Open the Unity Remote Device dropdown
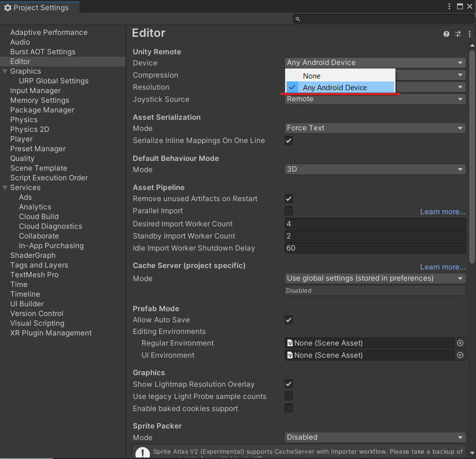476x459 pixels. click(x=375, y=63)
